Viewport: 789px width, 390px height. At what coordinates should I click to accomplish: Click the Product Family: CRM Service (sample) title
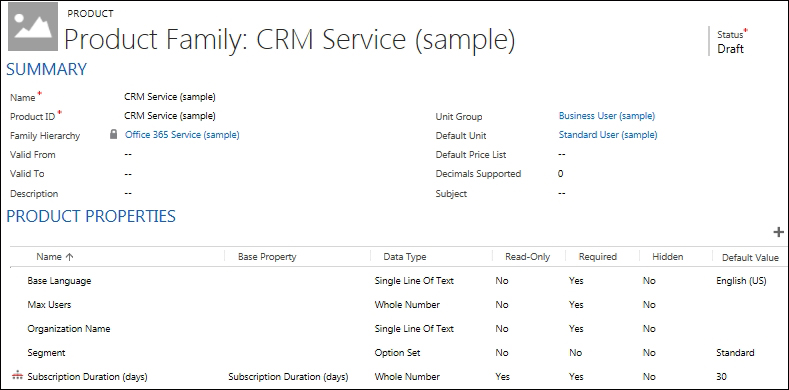(x=290, y=40)
